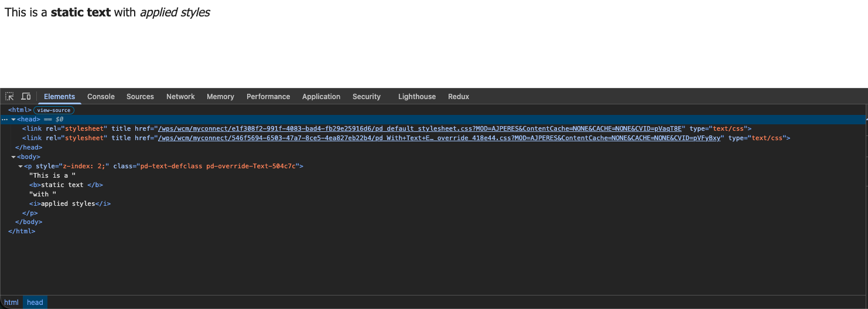The width and height of the screenshot is (868, 309).
Task: Select the p element with pd-text-defclass
Action: pyautogui.click(x=163, y=166)
